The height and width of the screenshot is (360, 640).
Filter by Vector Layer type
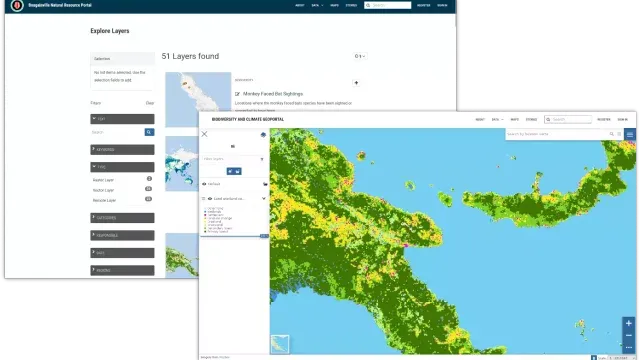coord(103,190)
